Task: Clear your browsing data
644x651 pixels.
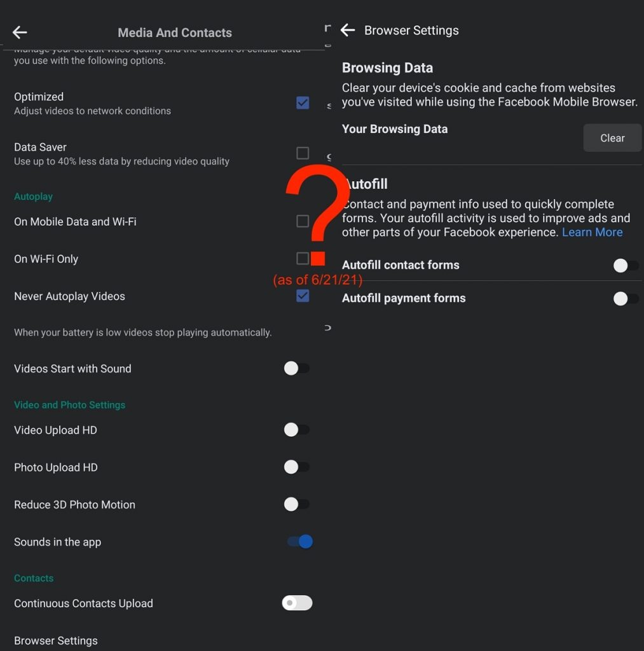Action: coord(612,138)
